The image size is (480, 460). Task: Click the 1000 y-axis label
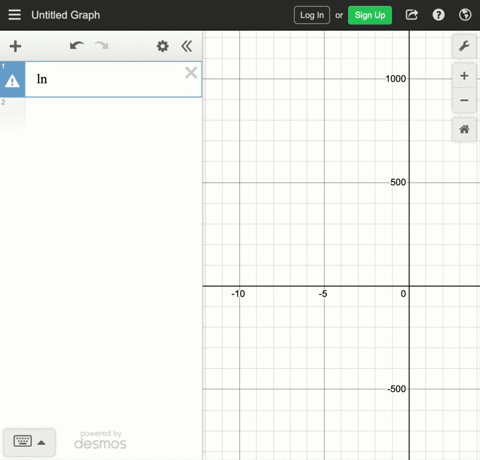[x=396, y=79]
